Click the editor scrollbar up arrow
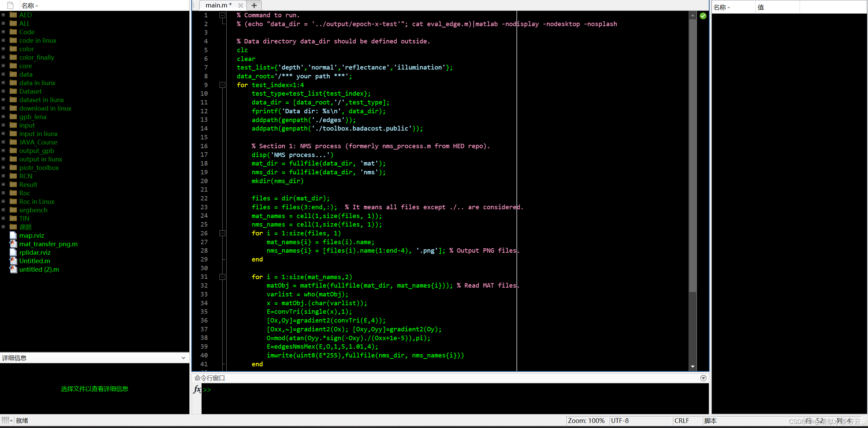Image resolution: width=868 pixels, height=428 pixels. pyautogui.click(x=693, y=15)
